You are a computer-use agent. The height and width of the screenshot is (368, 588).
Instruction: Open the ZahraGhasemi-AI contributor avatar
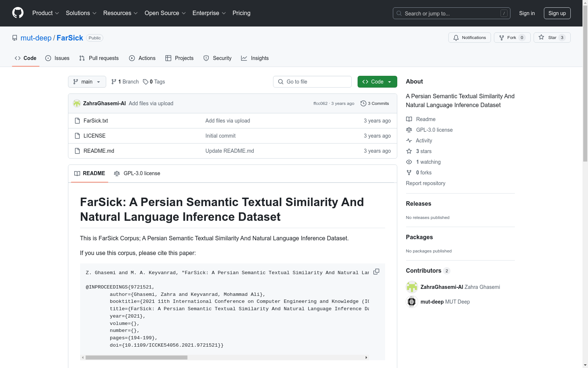point(412,287)
